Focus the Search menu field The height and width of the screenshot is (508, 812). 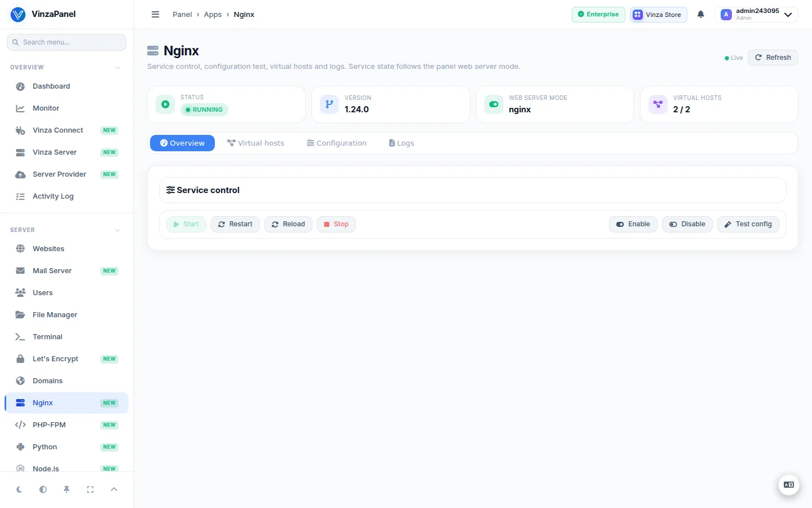click(67, 42)
